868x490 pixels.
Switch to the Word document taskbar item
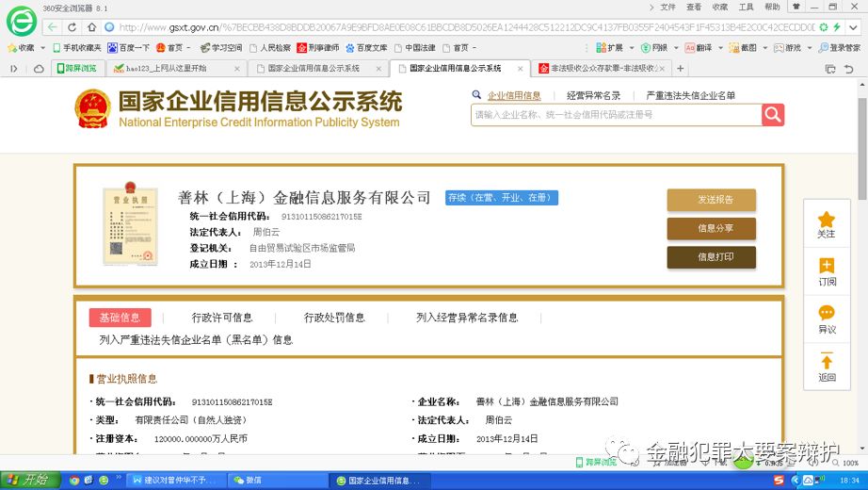point(177,481)
